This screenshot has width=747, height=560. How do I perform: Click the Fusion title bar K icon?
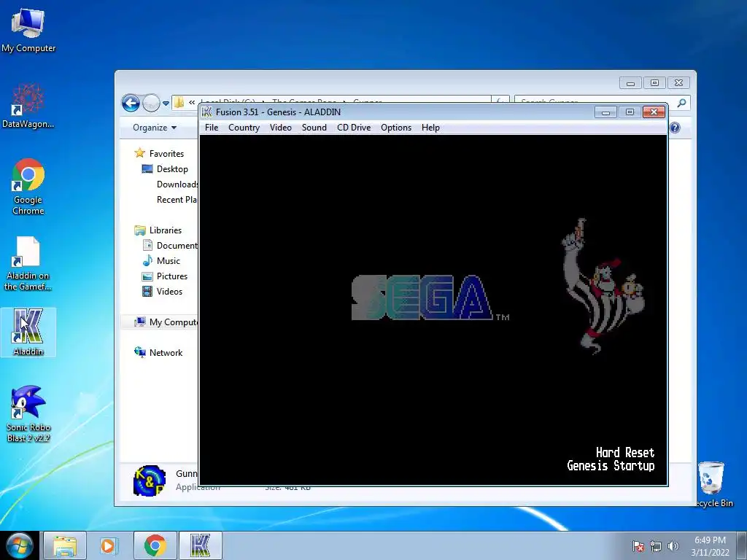pos(206,112)
